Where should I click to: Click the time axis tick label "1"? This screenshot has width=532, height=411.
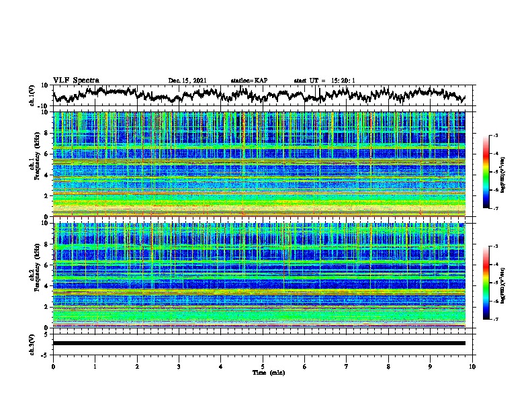pos(95,367)
